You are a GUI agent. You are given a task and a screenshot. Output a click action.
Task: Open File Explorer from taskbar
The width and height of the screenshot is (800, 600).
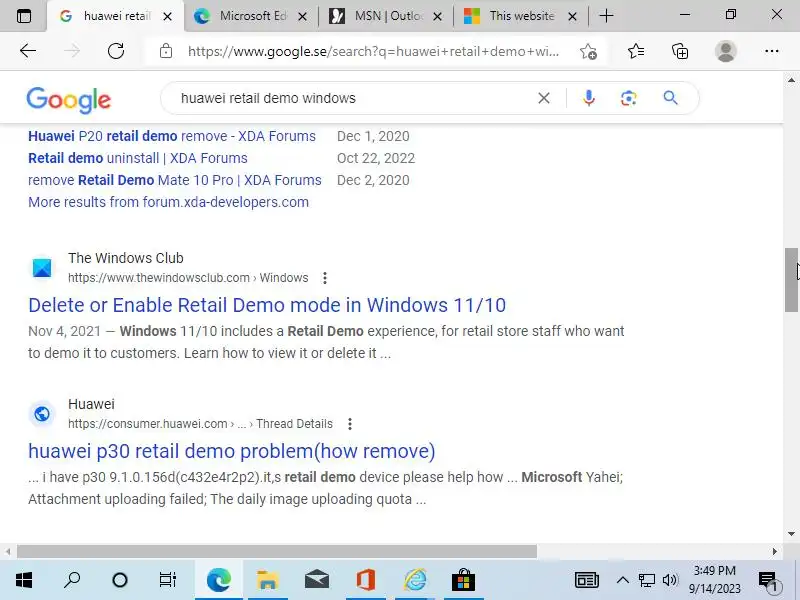coord(267,580)
